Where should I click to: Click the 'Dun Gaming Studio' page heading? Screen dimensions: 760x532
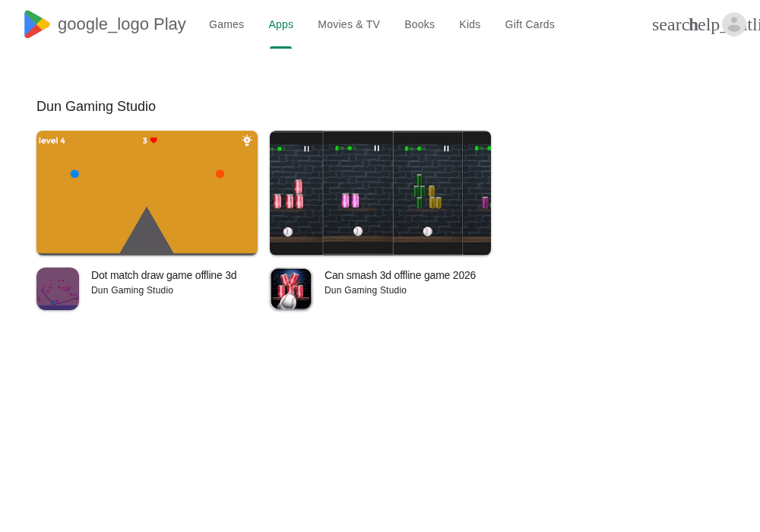point(96,106)
